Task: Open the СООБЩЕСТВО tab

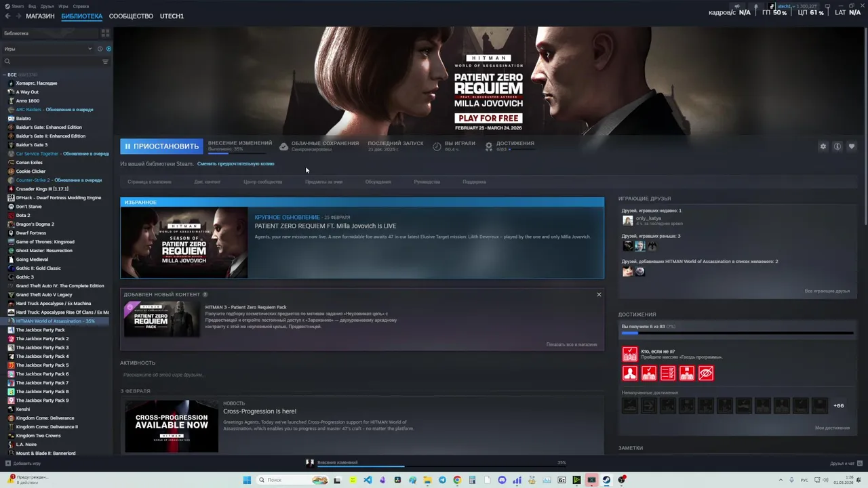Action: 131,16
